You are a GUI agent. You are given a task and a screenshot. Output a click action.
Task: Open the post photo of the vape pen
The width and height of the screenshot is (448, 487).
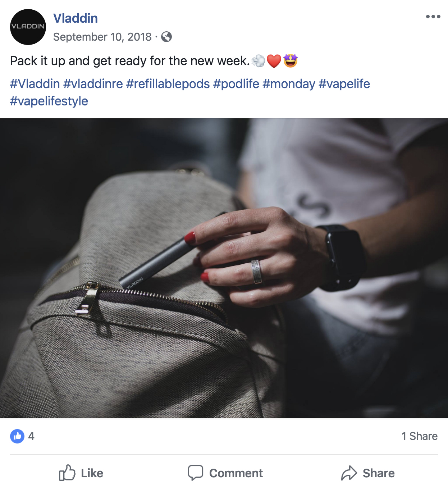(224, 268)
